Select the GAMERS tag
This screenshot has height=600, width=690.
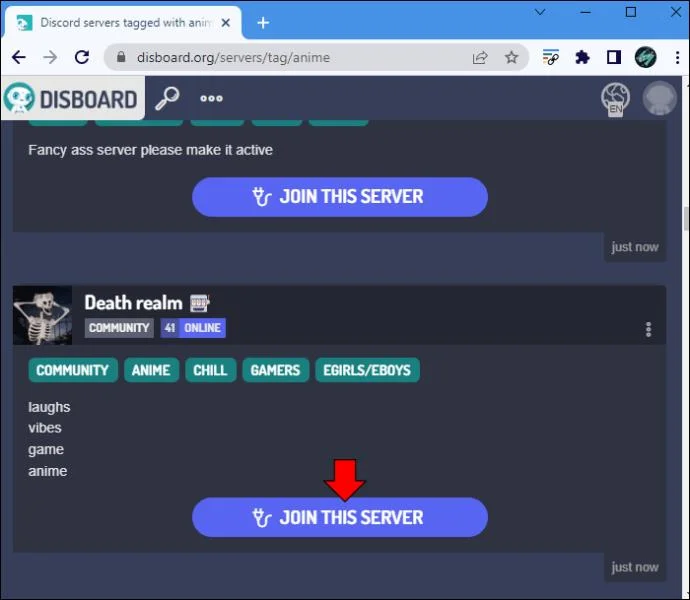click(275, 370)
